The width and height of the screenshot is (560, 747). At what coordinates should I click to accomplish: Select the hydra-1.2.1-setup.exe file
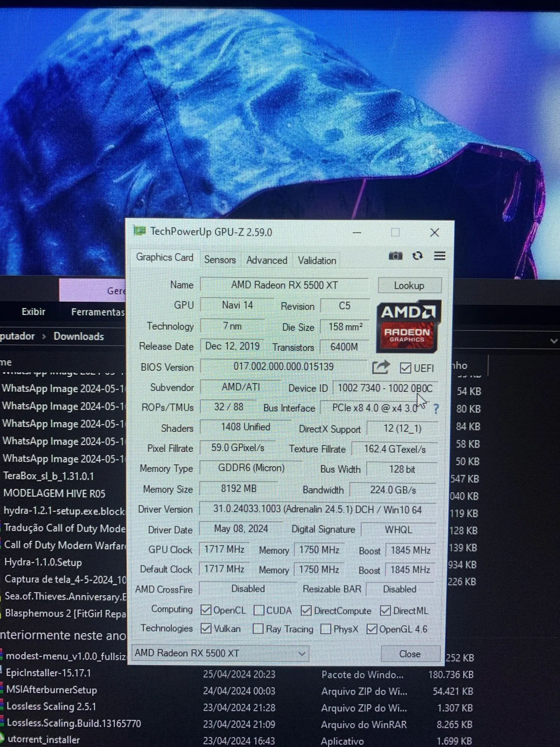coord(64,511)
